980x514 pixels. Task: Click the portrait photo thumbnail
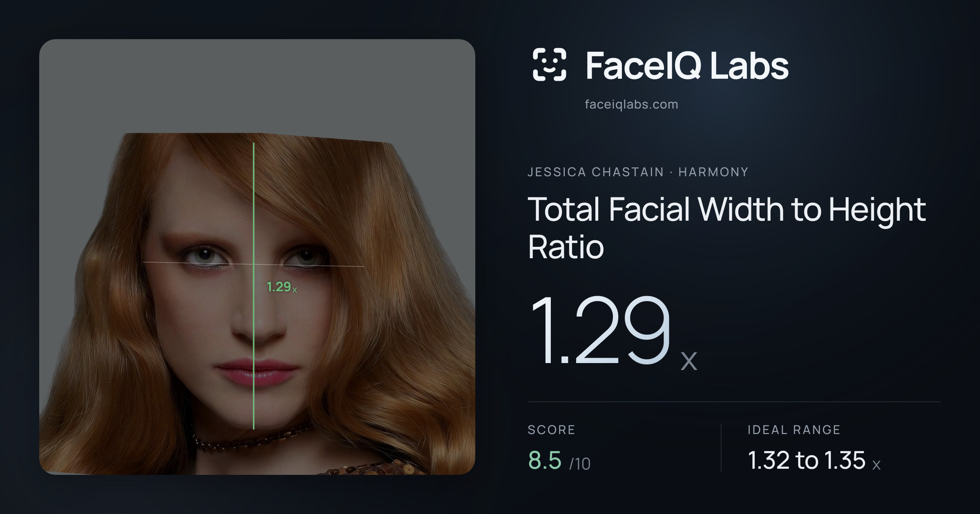click(x=257, y=257)
